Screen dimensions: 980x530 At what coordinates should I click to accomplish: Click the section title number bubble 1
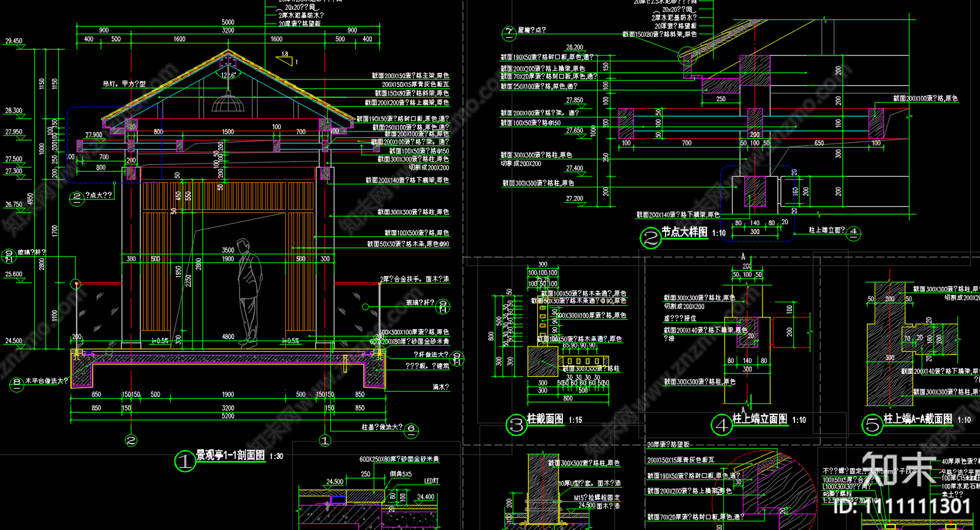point(184,461)
